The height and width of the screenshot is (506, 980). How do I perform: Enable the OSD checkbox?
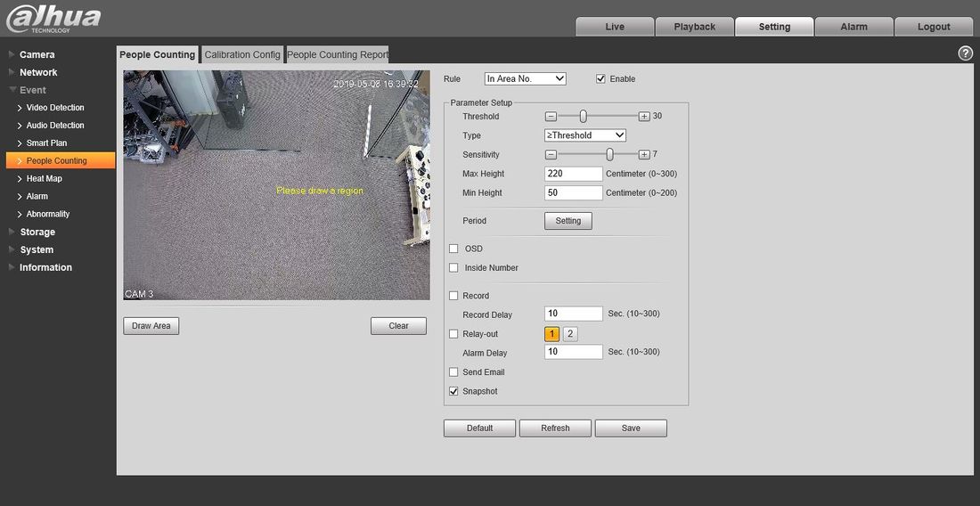453,249
